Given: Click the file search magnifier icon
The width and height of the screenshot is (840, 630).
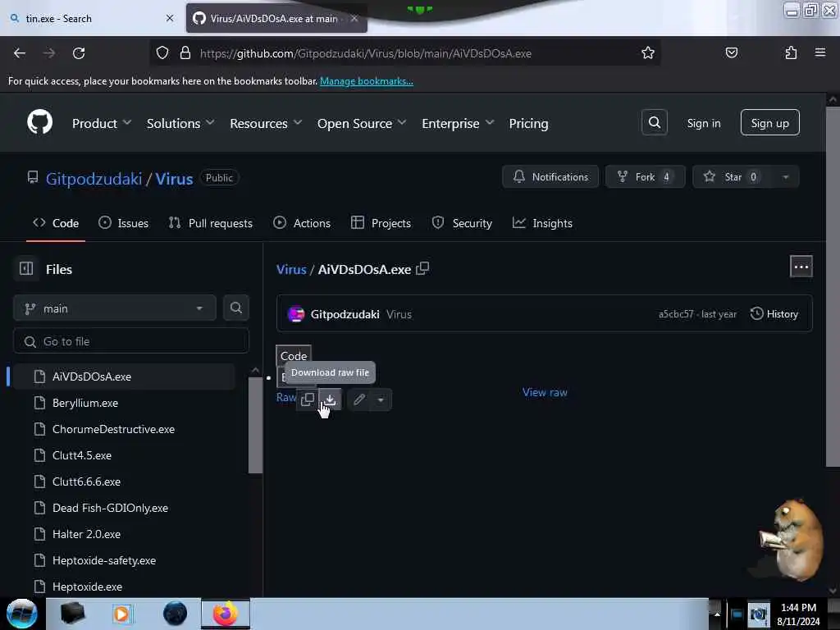Looking at the screenshot, I should point(235,308).
